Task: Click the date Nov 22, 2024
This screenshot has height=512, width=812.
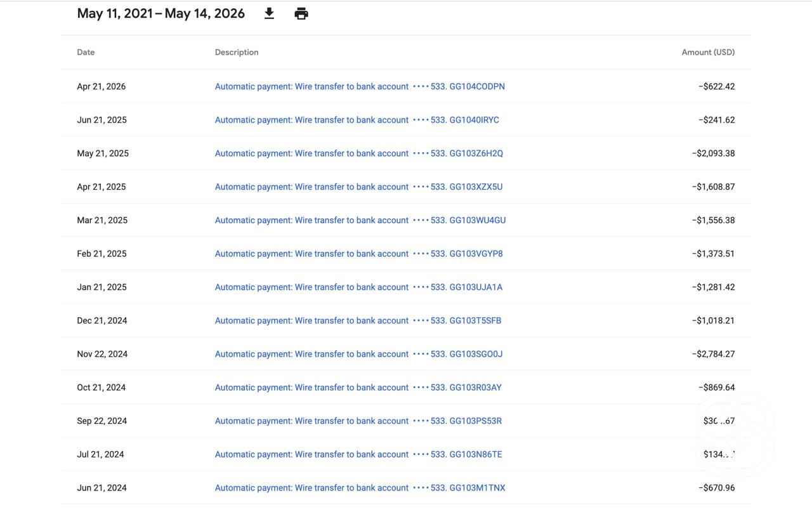Action: tap(102, 354)
